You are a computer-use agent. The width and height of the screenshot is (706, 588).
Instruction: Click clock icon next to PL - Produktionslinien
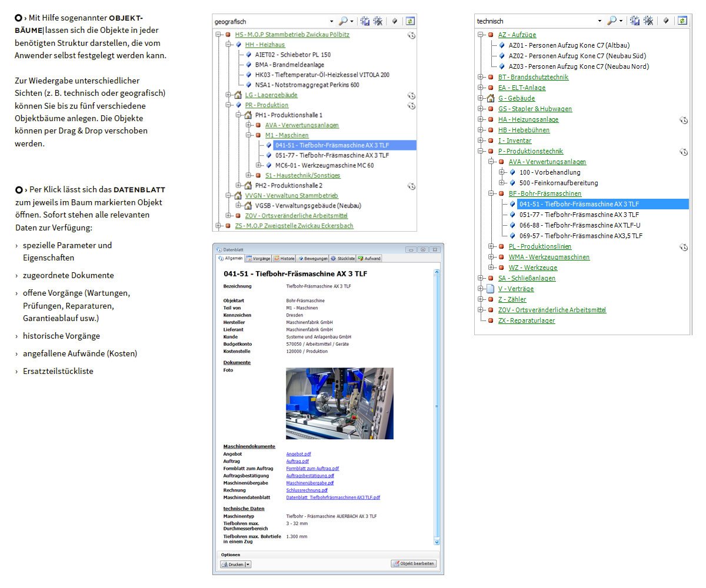pyautogui.click(x=684, y=247)
